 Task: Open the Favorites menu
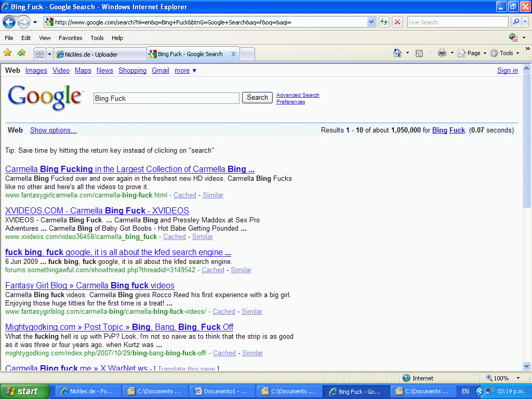(x=70, y=38)
